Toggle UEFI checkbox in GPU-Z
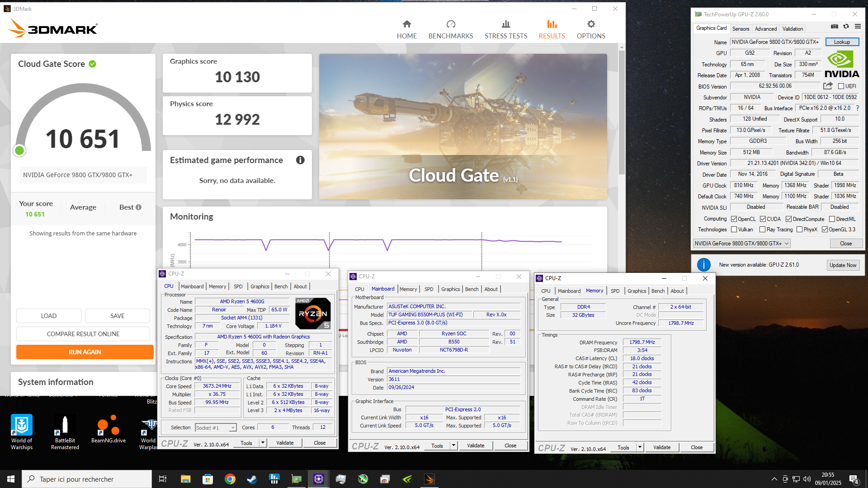The height and width of the screenshot is (488, 868). [841, 86]
